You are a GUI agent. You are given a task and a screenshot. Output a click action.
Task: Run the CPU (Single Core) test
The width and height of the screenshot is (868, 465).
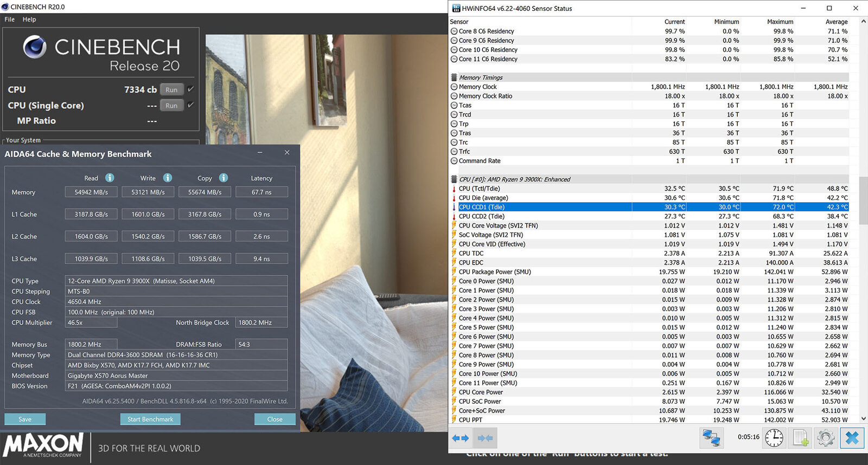[x=171, y=106]
